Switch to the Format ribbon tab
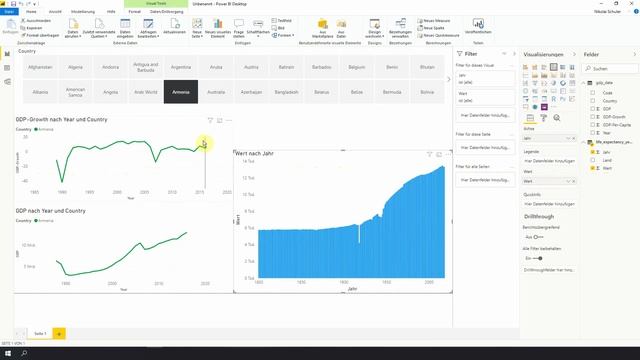640x360 pixels. (135, 12)
